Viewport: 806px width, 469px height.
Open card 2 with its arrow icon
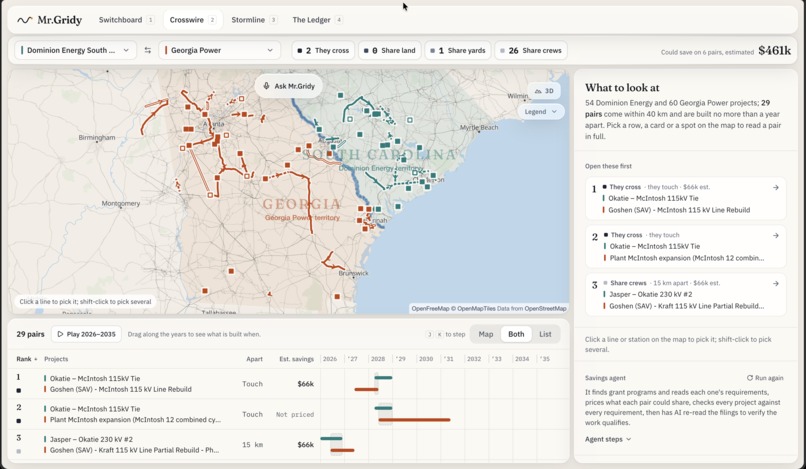(776, 236)
